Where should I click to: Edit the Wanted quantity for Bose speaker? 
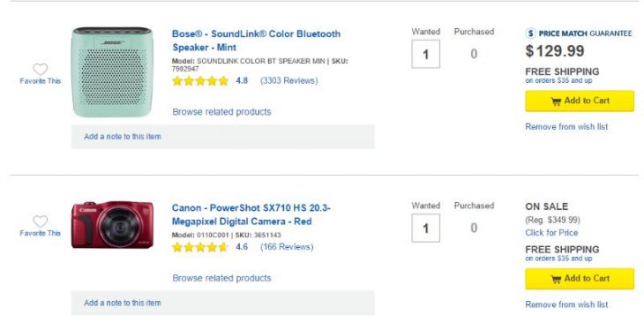point(425,54)
